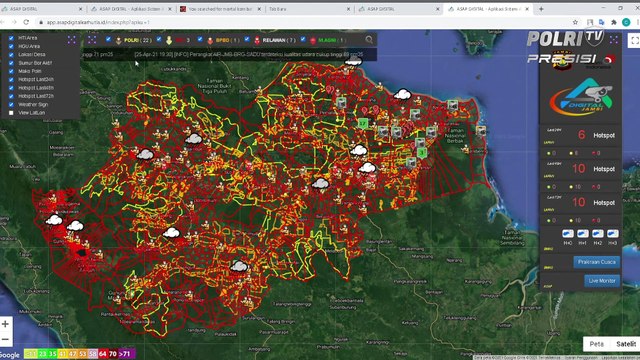The image size is (640, 360).
Task: Switch to 'You searched for' browser tab
Action: [x=220, y=9]
